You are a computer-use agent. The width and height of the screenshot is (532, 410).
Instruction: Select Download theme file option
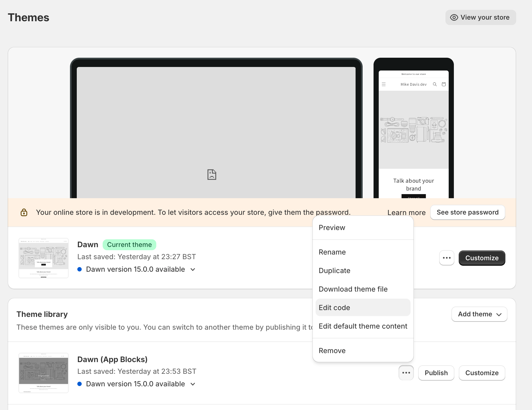(353, 289)
